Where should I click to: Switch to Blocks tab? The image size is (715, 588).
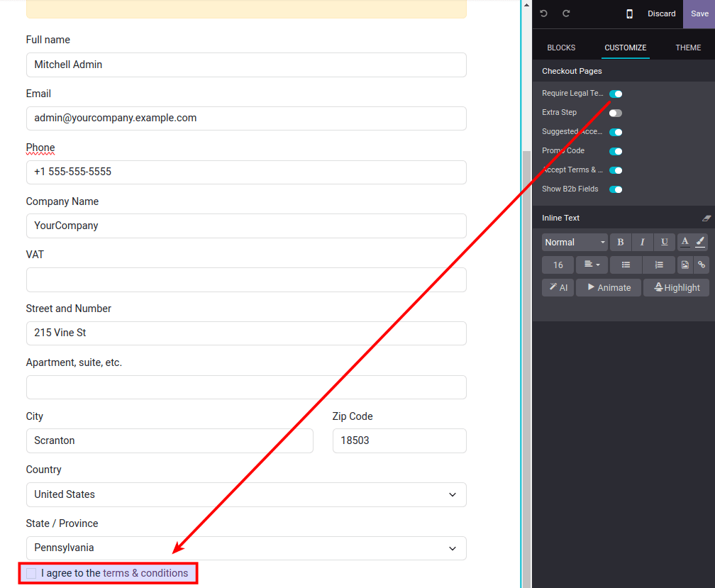click(561, 48)
